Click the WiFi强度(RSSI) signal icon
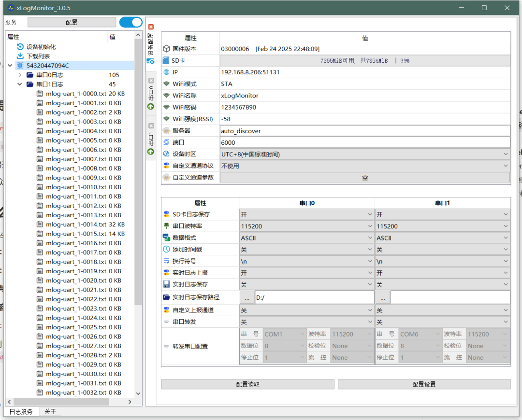 [166, 119]
